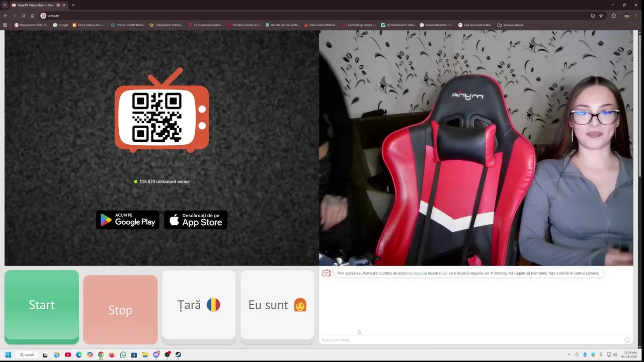
Task: Go back in the browser
Action: pyautogui.click(x=5, y=16)
